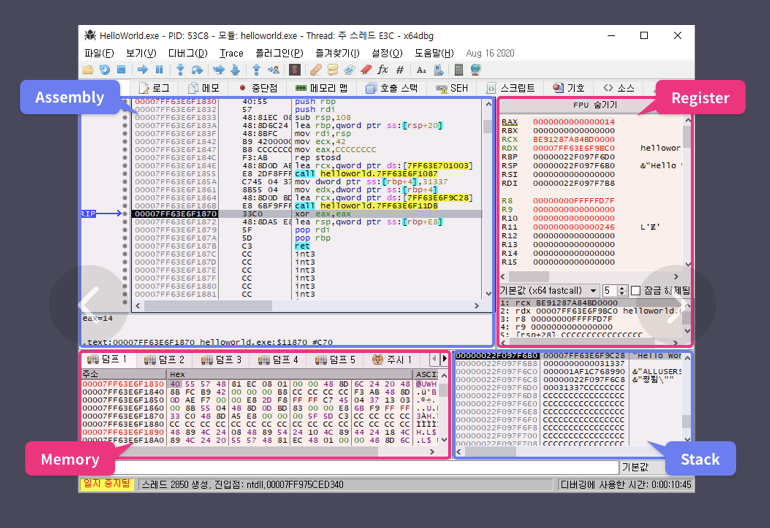The height and width of the screenshot is (528, 770).
Task: Run the program with the right arrow
Action: 142,70
